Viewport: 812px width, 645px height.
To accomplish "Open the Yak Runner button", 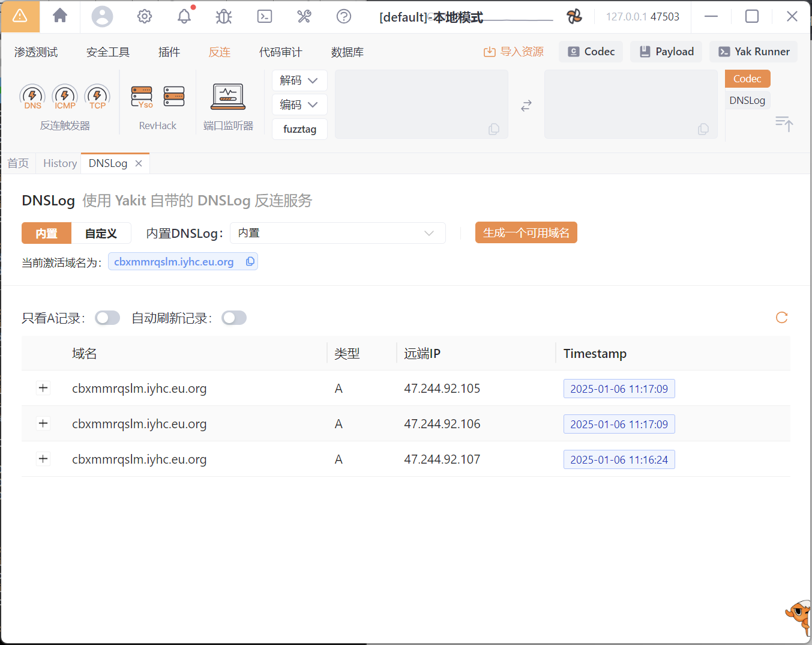I will 754,52.
